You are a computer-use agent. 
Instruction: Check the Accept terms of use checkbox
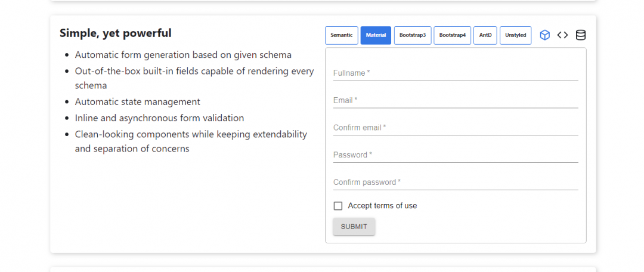click(x=338, y=206)
